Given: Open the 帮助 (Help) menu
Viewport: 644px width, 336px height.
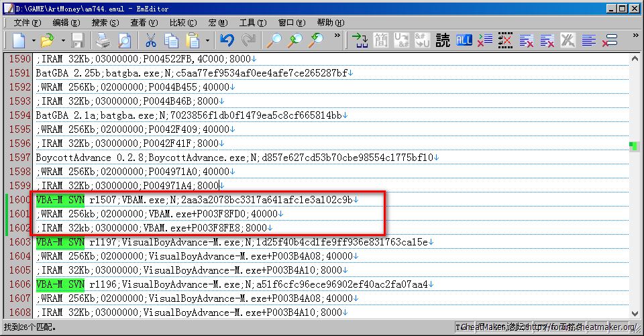Looking at the screenshot, I should tap(329, 22).
